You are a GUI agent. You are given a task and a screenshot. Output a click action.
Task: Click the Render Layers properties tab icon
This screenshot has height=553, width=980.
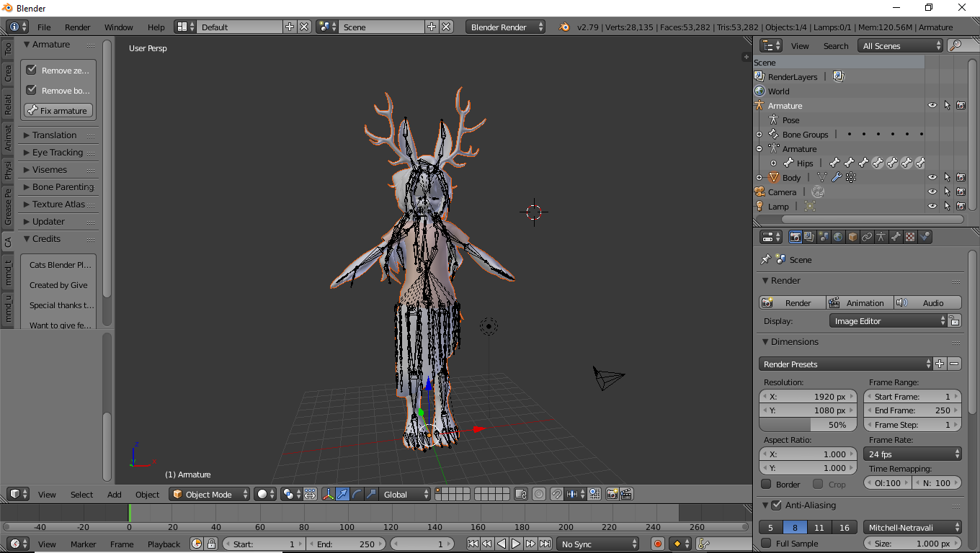point(809,237)
